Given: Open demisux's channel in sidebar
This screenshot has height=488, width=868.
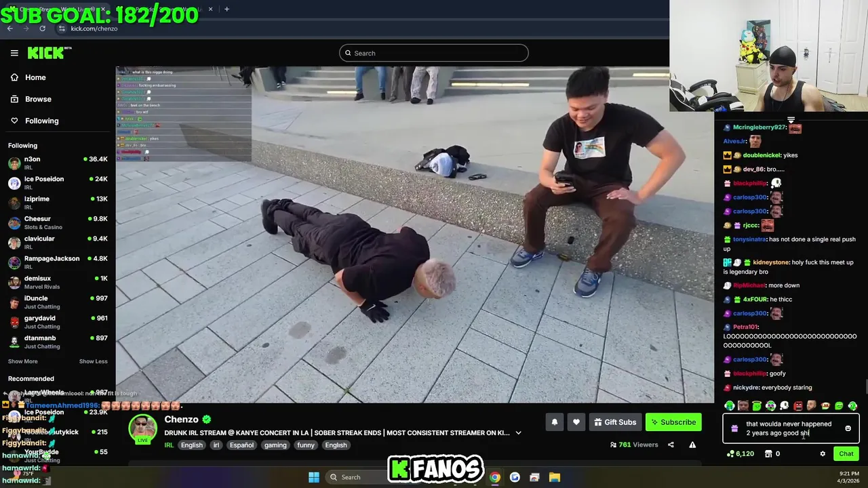Looking at the screenshot, I should tap(58, 282).
